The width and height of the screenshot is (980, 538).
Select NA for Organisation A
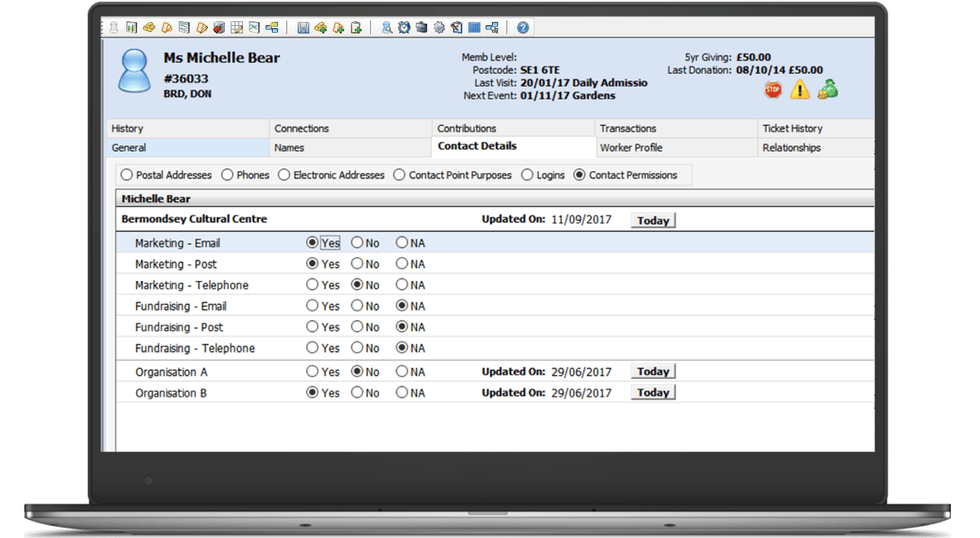[x=401, y=372]
